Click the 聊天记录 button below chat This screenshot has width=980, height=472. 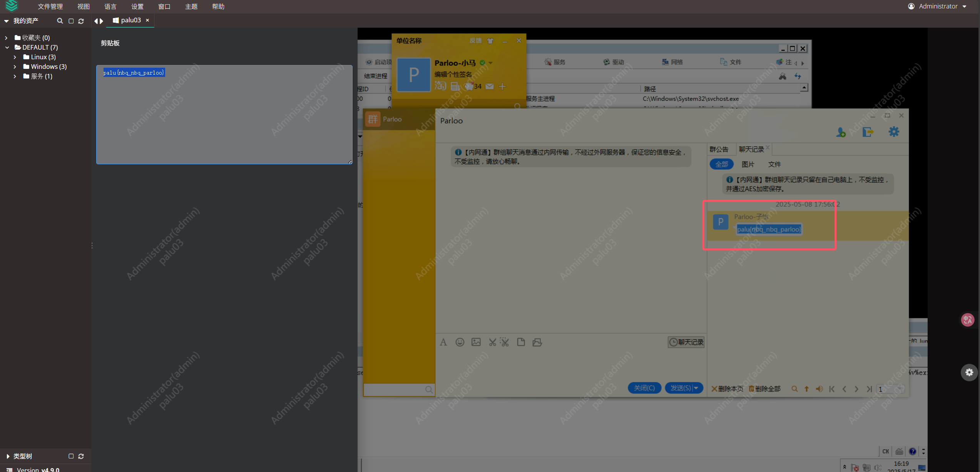686,342
